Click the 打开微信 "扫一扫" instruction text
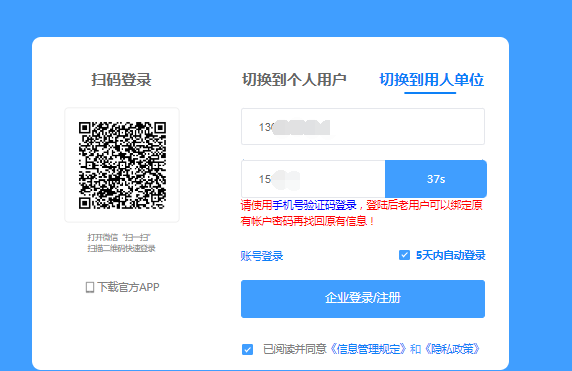572x371 pixels. tap(119, 237)
